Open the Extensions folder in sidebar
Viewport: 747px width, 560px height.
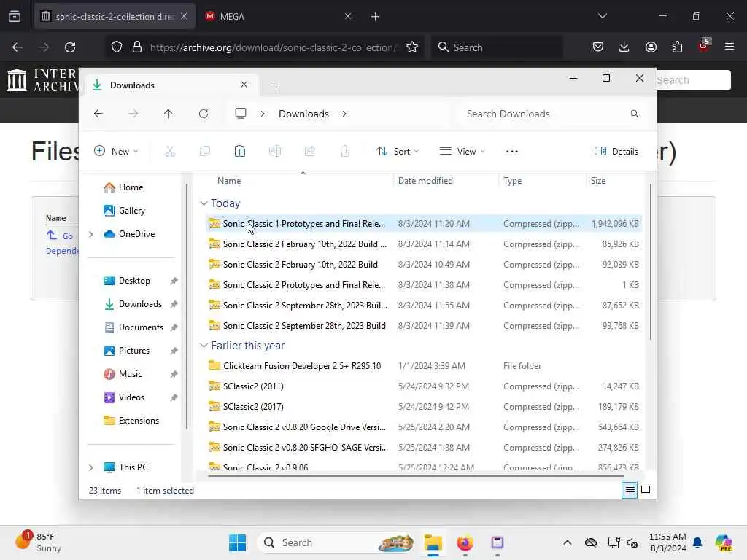(131, 421)
